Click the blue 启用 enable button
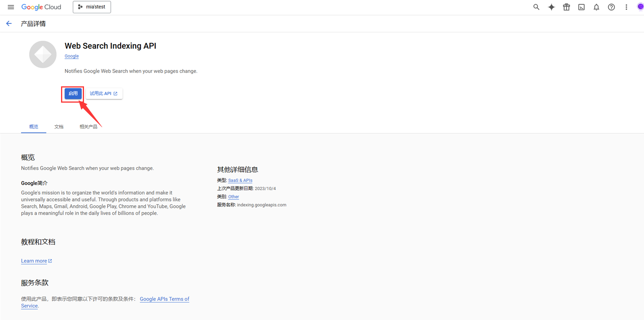This screenshot has width=644, height=320. [73, 93]
